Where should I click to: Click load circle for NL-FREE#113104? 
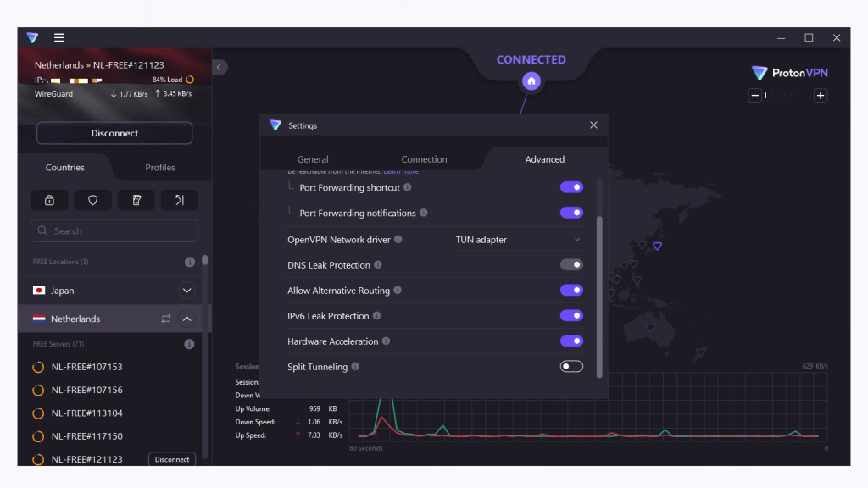point(38,413)
